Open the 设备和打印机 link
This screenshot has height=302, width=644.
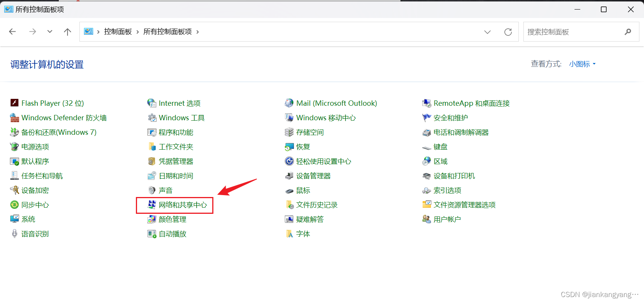point(454,176)
